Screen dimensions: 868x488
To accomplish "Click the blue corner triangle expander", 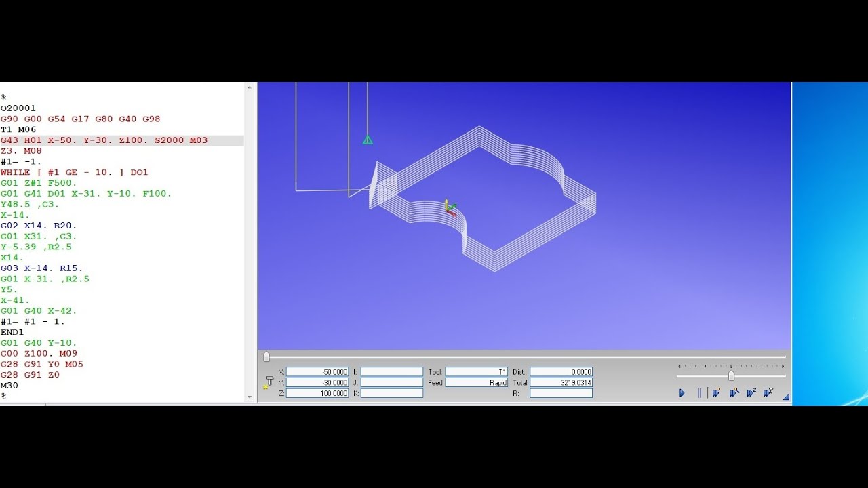I will pos(787,397).
